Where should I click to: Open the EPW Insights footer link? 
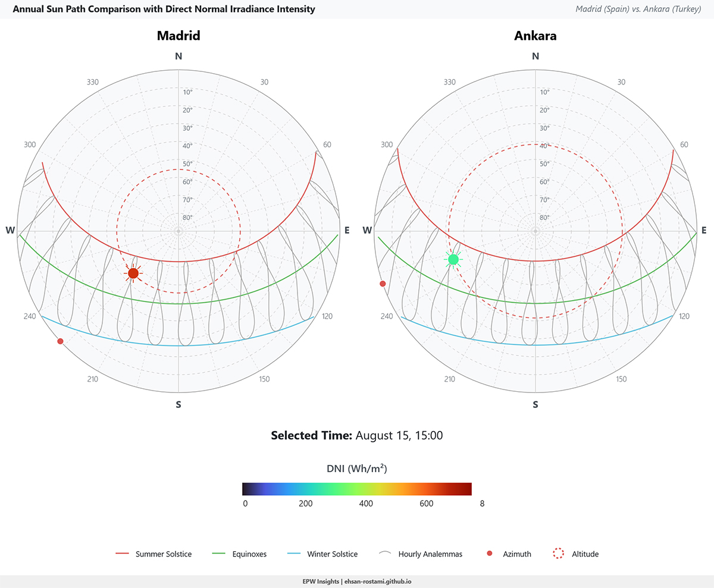357,581
